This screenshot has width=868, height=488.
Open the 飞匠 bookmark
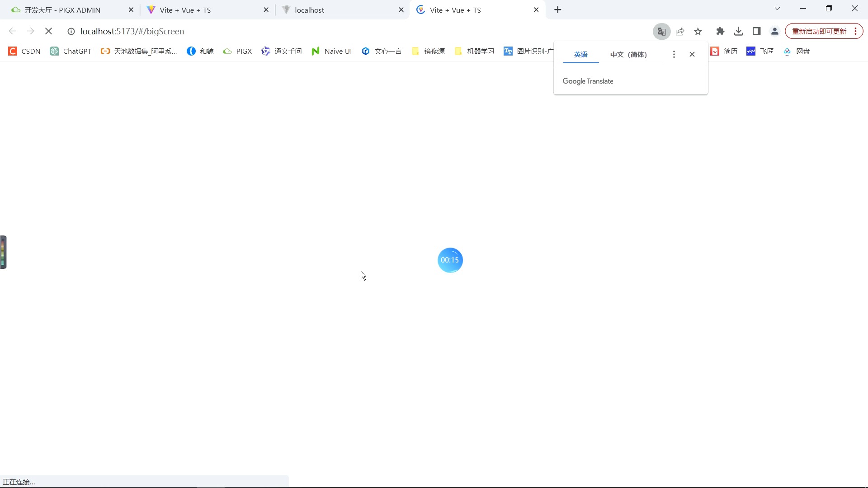760,51
